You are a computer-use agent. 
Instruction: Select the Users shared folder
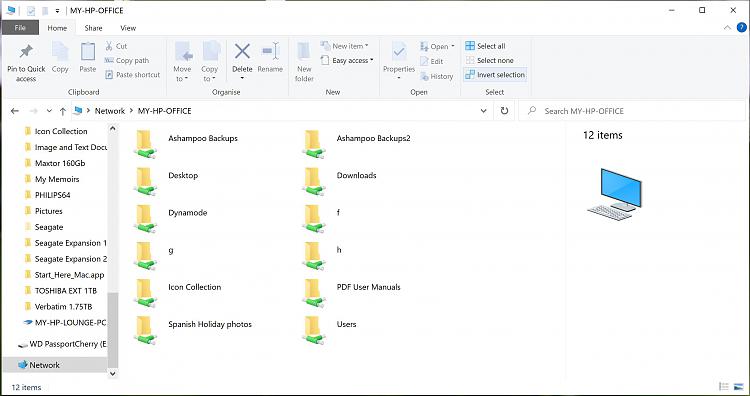tap(330, 330)
